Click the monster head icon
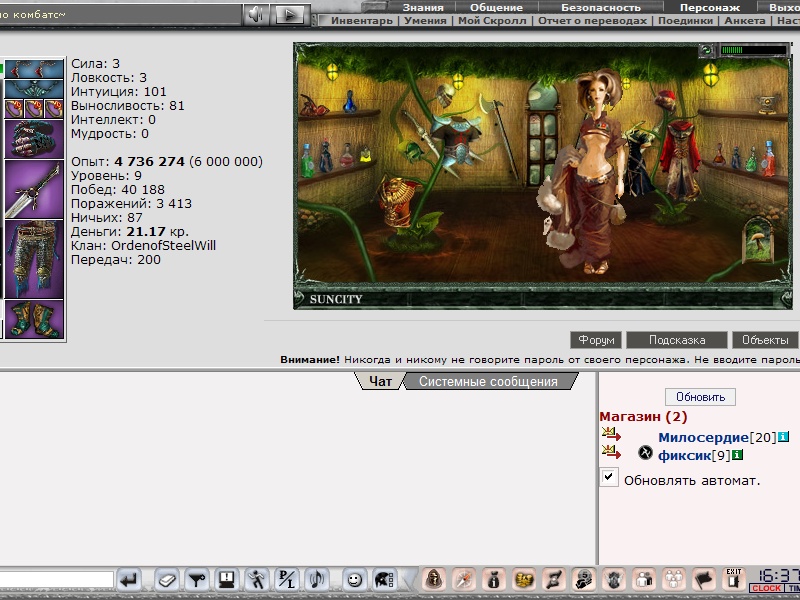Image resolution: width=800 pixels, height=600 pixels. [614, 580]
